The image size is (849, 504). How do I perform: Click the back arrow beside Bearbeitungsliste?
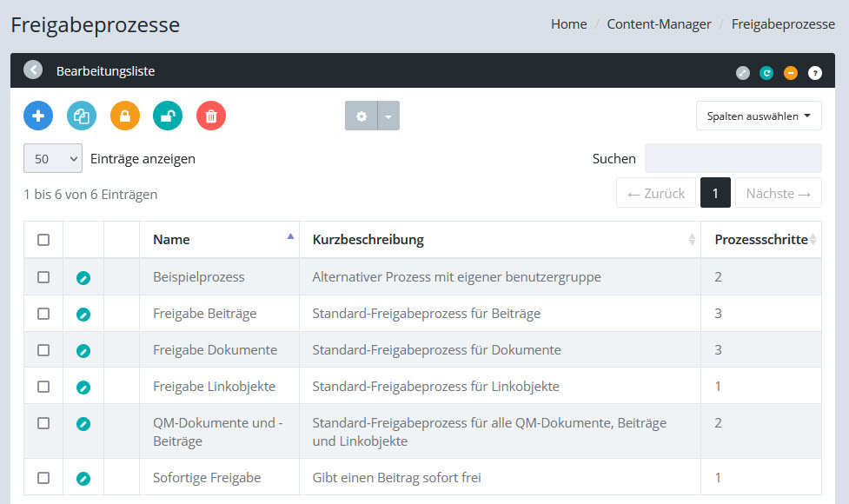33,70
